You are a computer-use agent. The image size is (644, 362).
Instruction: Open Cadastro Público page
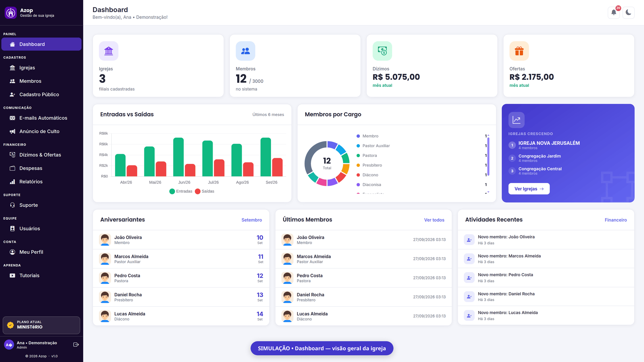click(x=42, y=95)
